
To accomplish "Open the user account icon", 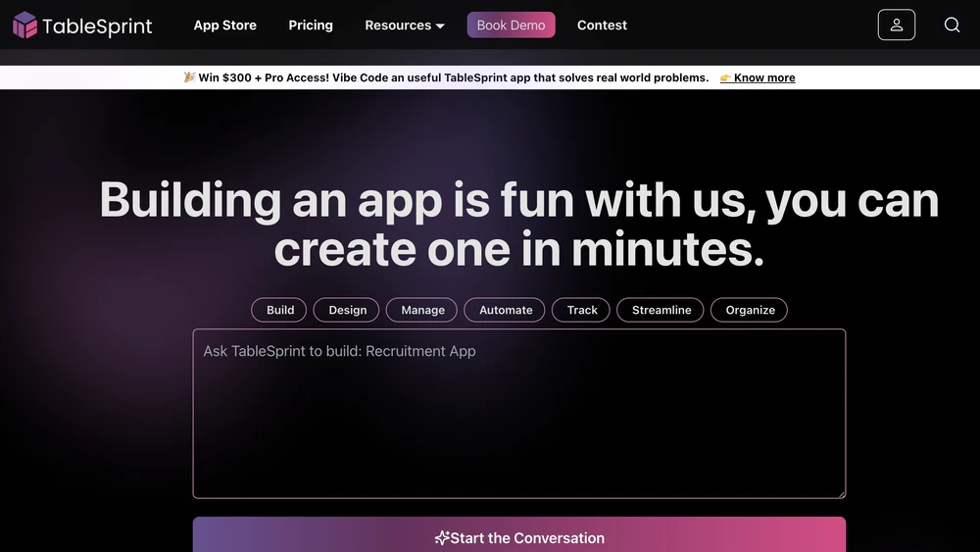I will pyautogui.click(x=897, y=25).
